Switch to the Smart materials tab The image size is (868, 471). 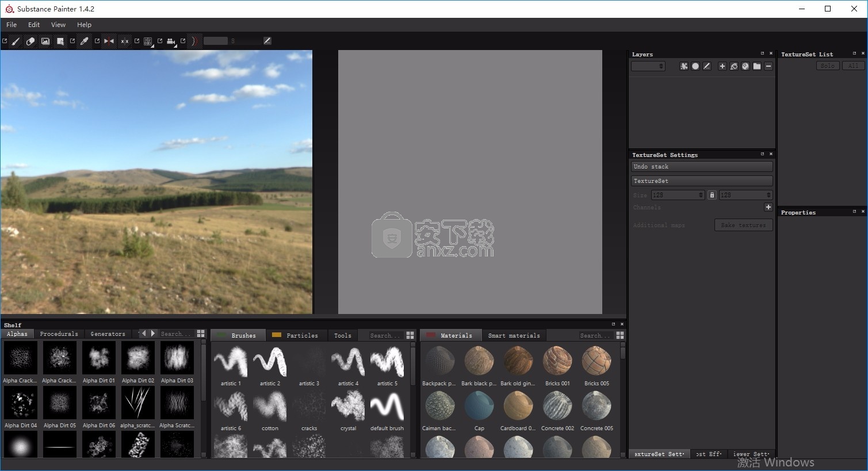click(x=514, y=335)
